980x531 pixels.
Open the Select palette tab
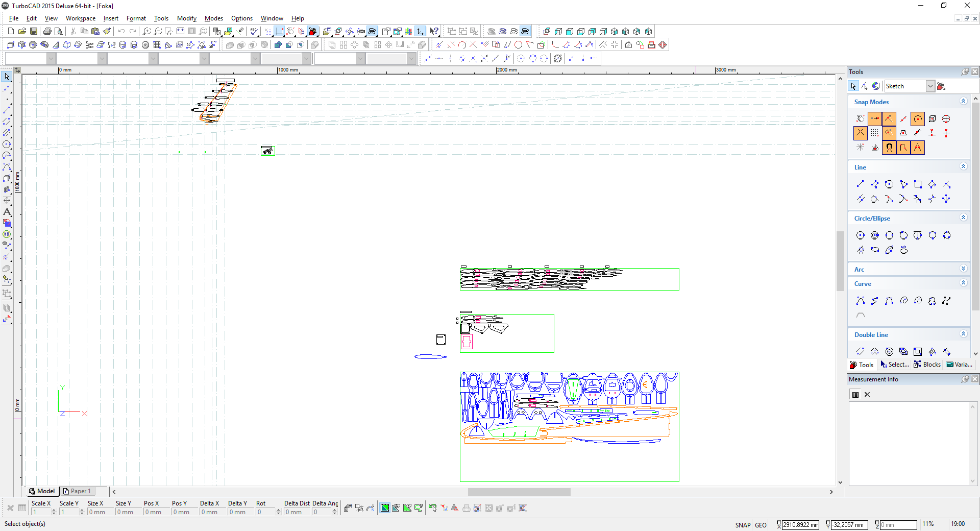(895, 365)
